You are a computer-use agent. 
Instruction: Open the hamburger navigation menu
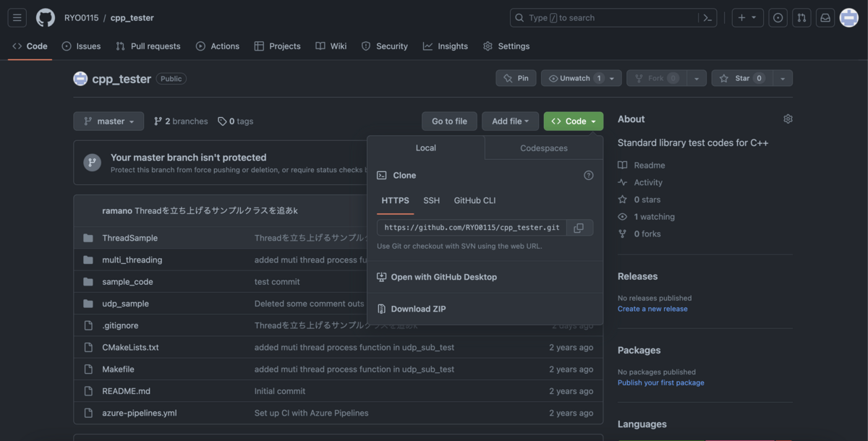pos(17,17)
